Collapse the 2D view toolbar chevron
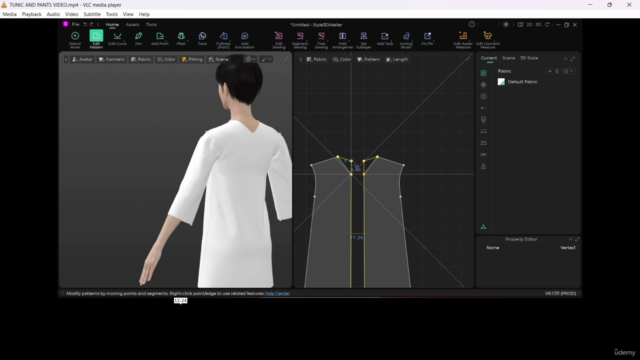The image size is (640, 360). [x=301, y=60]
